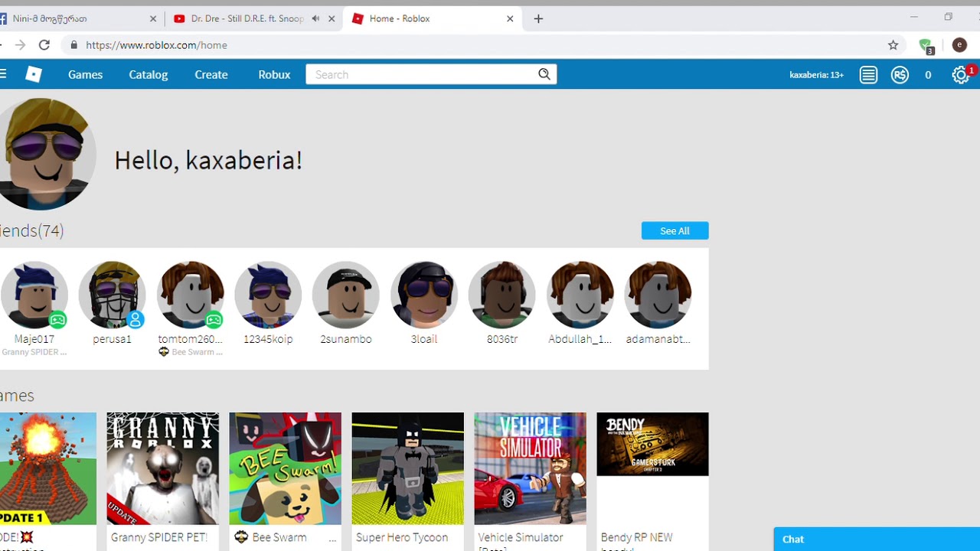Go forward with browser arrow

[20, 45]
